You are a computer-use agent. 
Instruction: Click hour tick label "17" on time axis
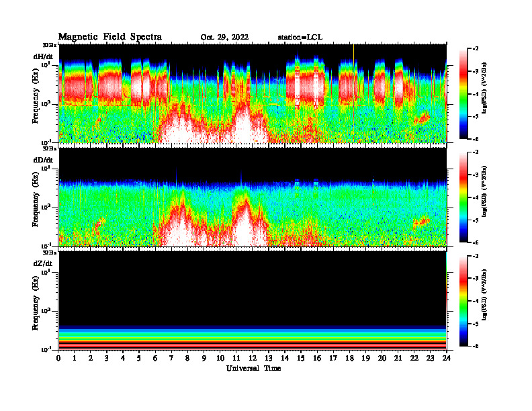[334, 359]
